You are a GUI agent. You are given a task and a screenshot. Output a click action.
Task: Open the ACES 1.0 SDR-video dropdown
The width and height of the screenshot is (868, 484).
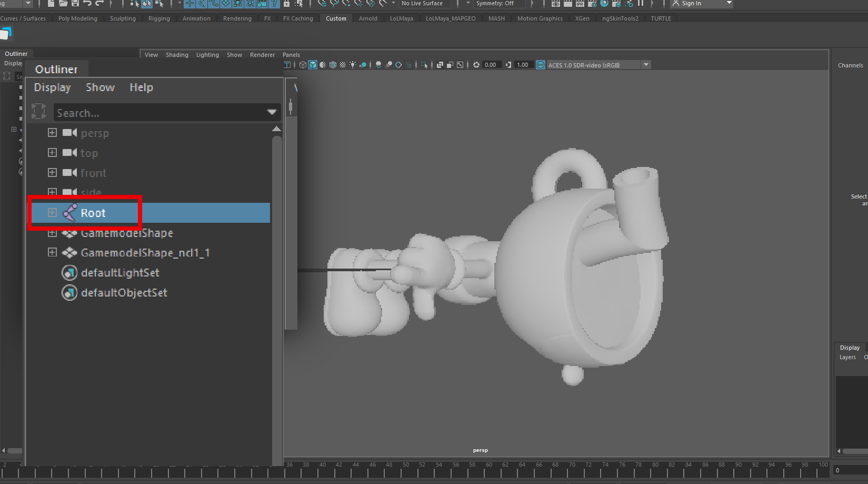click(x=598, y=65)
